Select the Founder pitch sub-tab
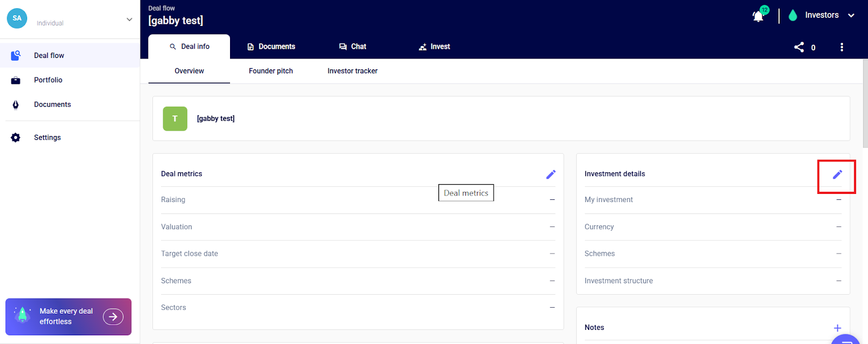Viewport: 868px width, 344px height. tap(271, 71)
